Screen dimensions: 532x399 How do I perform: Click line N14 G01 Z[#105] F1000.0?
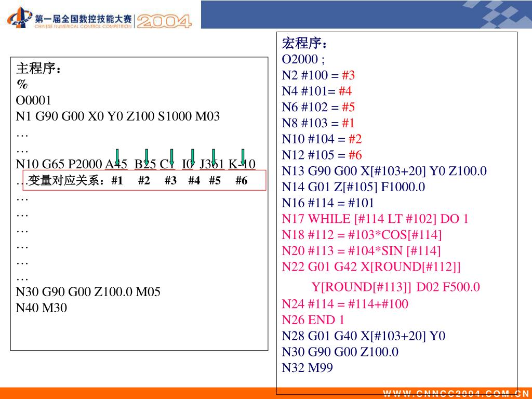coord(353,187)
